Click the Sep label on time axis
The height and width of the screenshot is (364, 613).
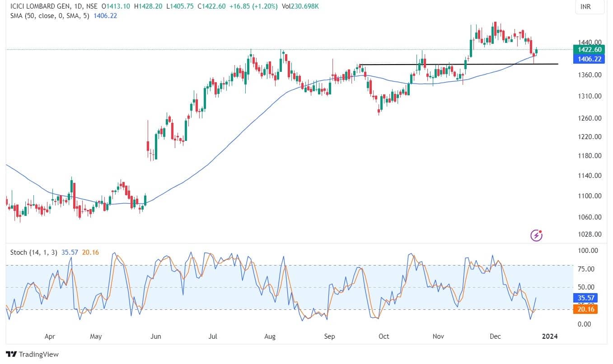pyautogui.click(x=330, y=336)
